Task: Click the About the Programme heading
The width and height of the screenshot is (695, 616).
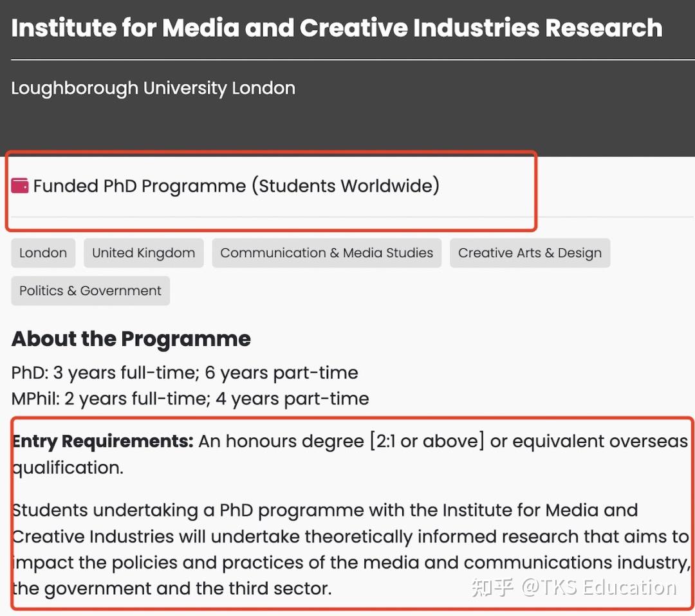Action: click(131, 339)
